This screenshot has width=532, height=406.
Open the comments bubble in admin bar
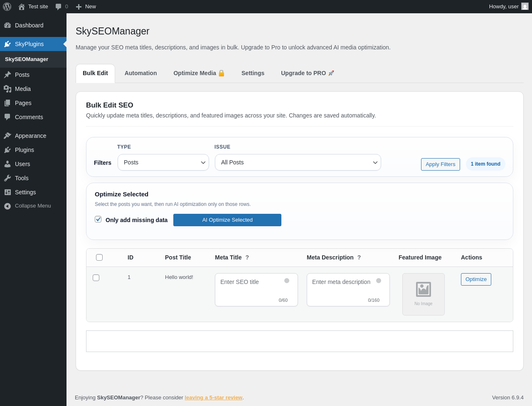click(x=59, y=7)
